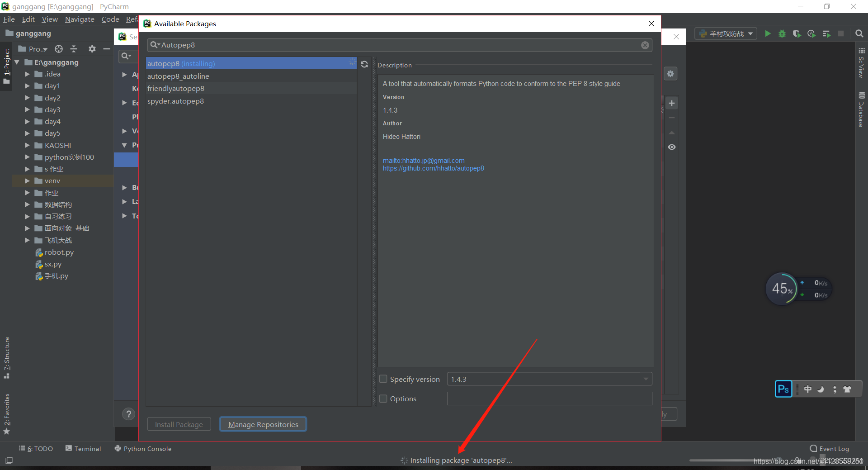Expand the day1 folder

click(x=27, y=86)
